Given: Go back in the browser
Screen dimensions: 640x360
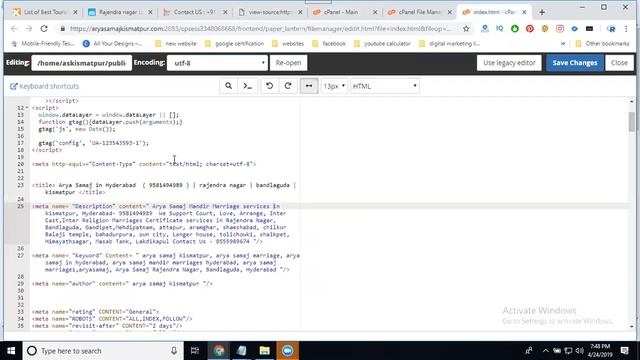Looking at the screenshot, I should 14,29.
